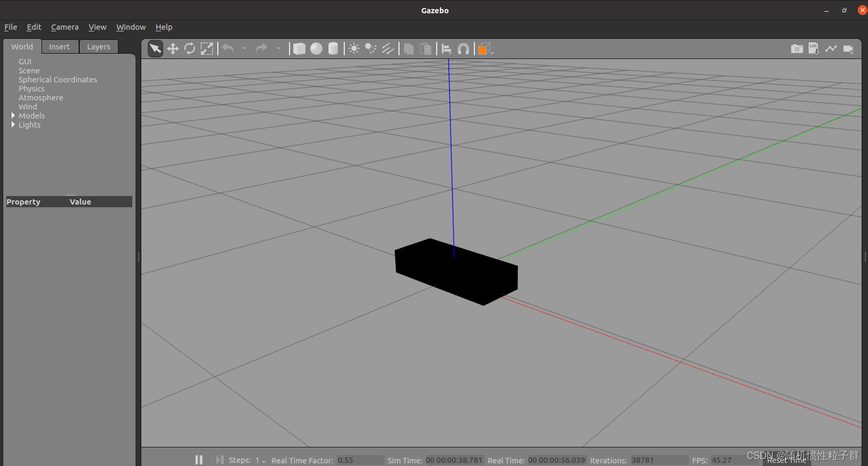The width and height of the screenshot is (868, 466).
Task: Select Scene in the world tree
Action: [x=29, y=71]
